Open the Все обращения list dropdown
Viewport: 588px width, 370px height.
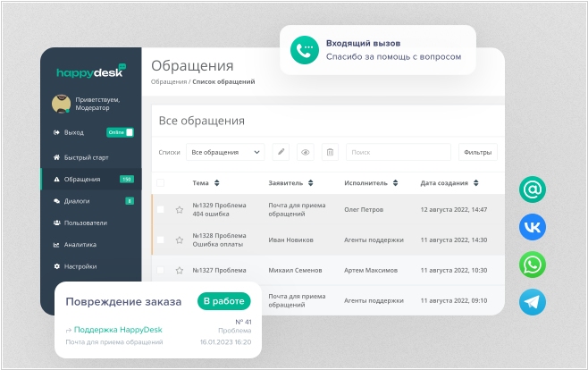pos(225,152)
